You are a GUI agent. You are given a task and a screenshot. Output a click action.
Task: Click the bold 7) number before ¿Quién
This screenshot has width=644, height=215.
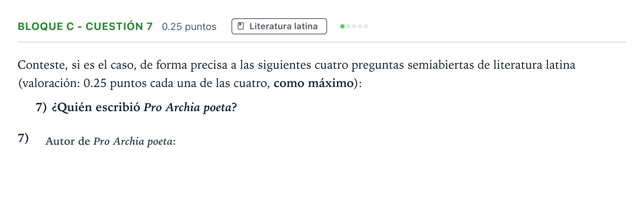[x=41, y=107]
